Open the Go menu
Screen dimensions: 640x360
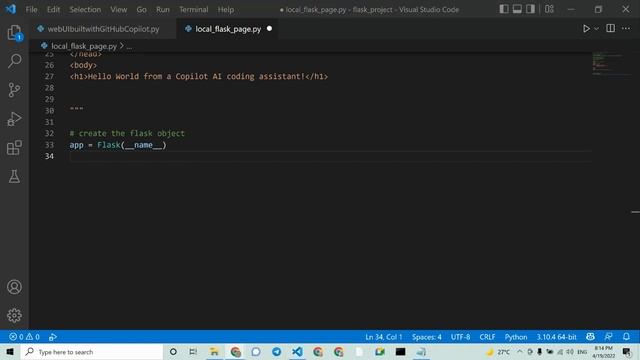coord(141,9)
